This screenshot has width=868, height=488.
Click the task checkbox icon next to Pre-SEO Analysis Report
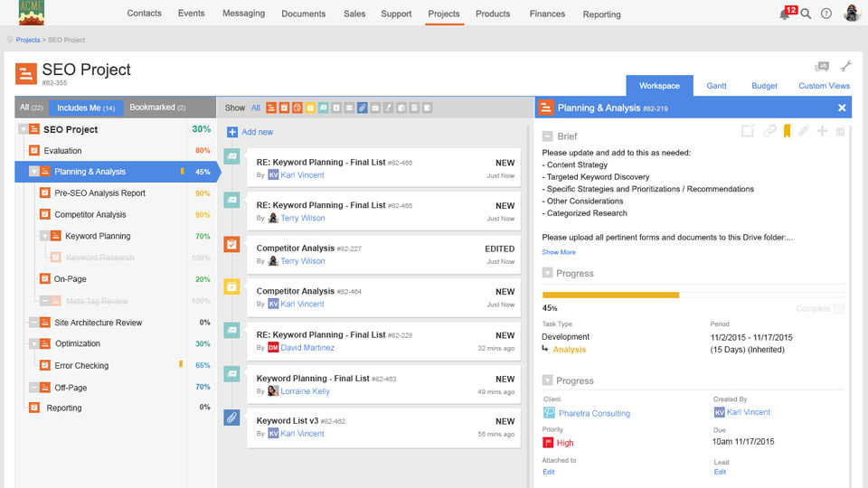(45, 192)
